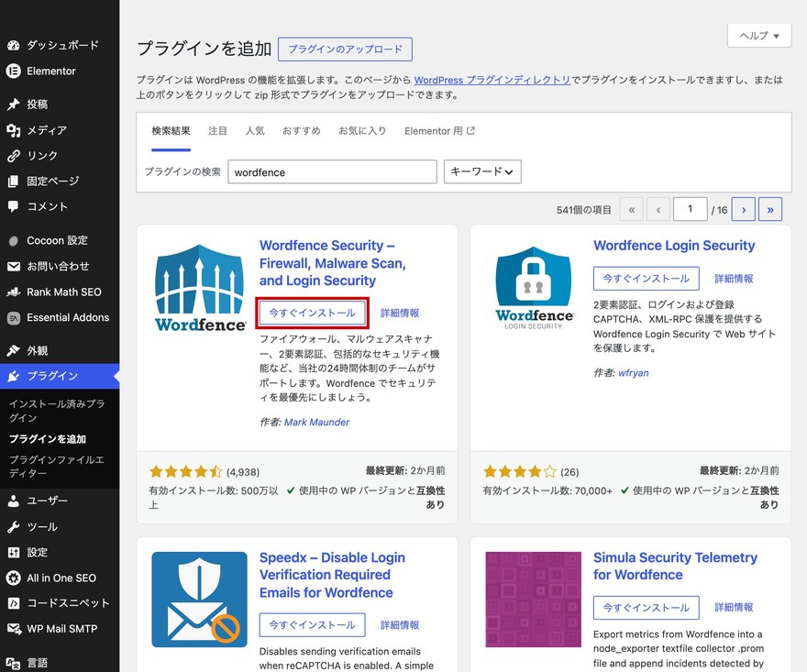Click the コメント speech bubble icon

click(14, 206)
